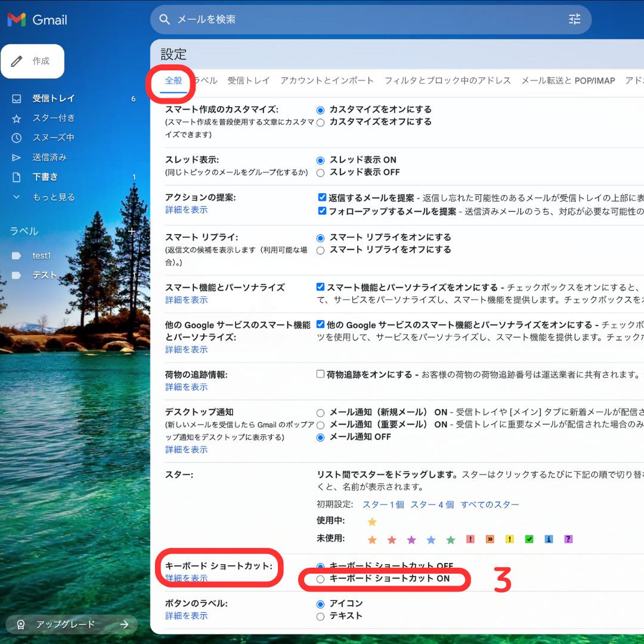Click the blue star under 未使用
Viewport: 644px width, 644px height.
click(431, 539)
